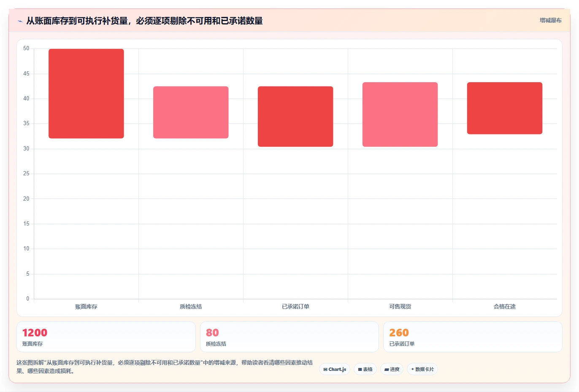The image size is (579, 392).
Task: Click the 已承诺订单 x-axis label
Action: click(x=295, y=306)
